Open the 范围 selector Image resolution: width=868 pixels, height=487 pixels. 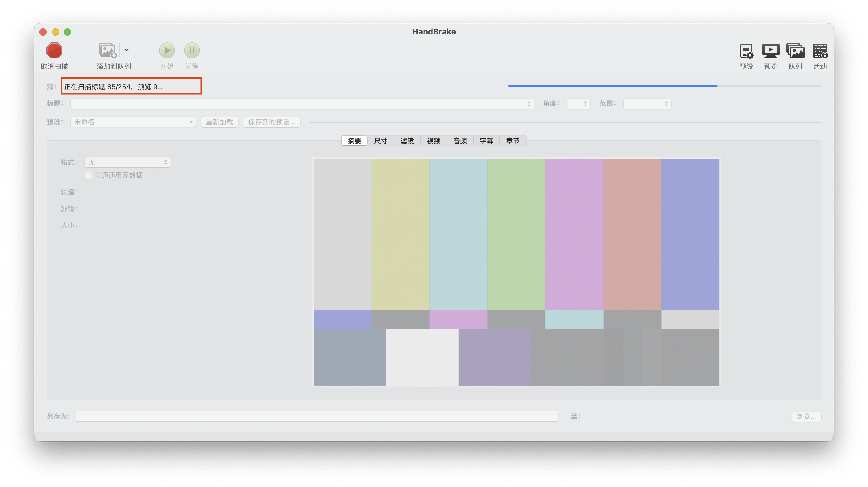pos(647,104)
